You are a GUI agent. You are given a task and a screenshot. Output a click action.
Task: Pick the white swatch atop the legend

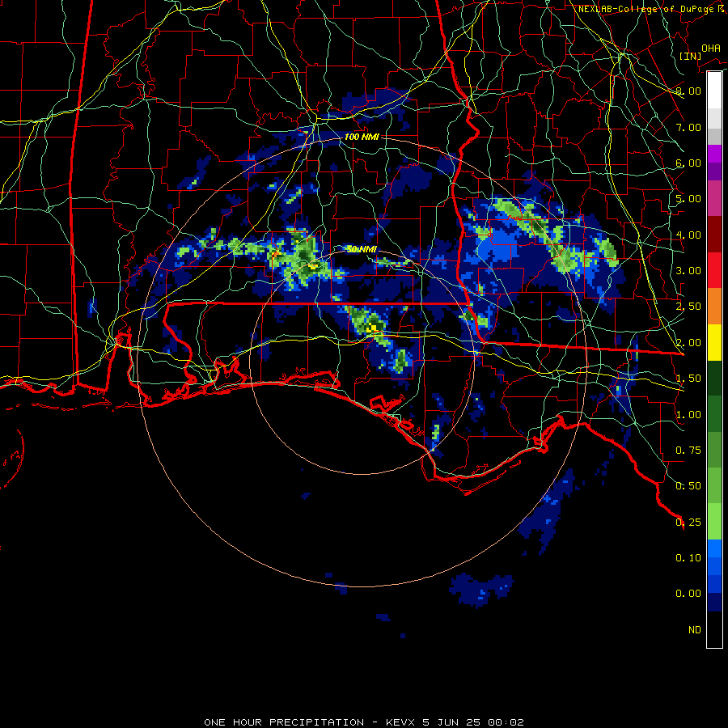click(x=714, y=91)
